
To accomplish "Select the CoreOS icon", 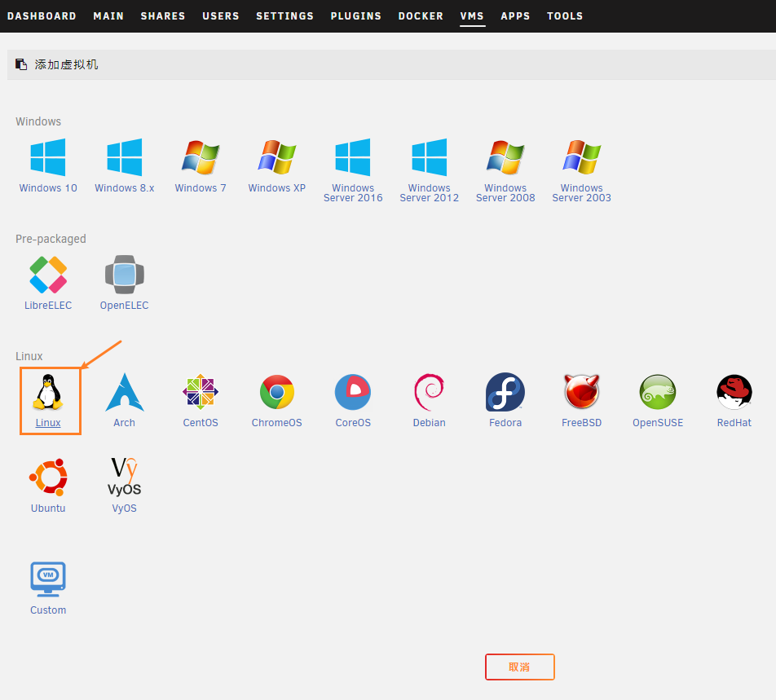I will pyautogui.click(x=353, y=392).
